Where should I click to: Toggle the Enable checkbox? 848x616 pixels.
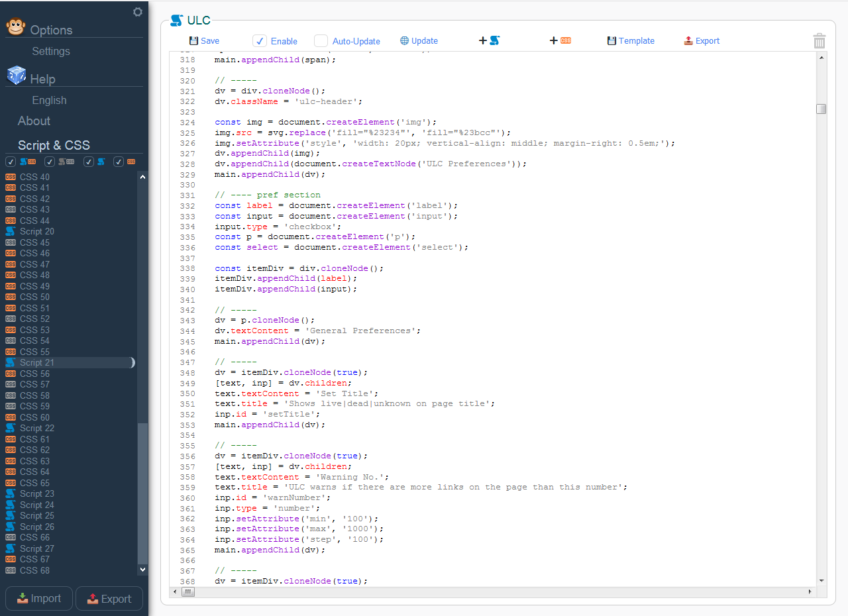coord(260,41)
